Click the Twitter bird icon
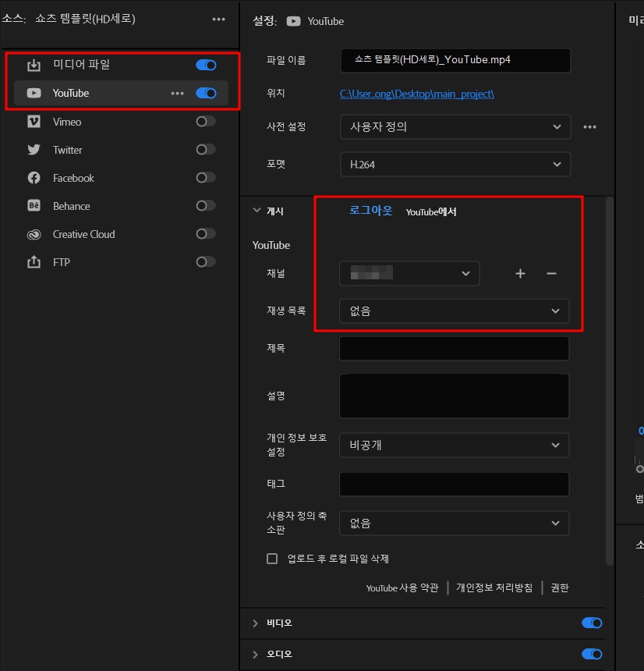644x671 pixels. pyautogui.click(x=34, y=150)
